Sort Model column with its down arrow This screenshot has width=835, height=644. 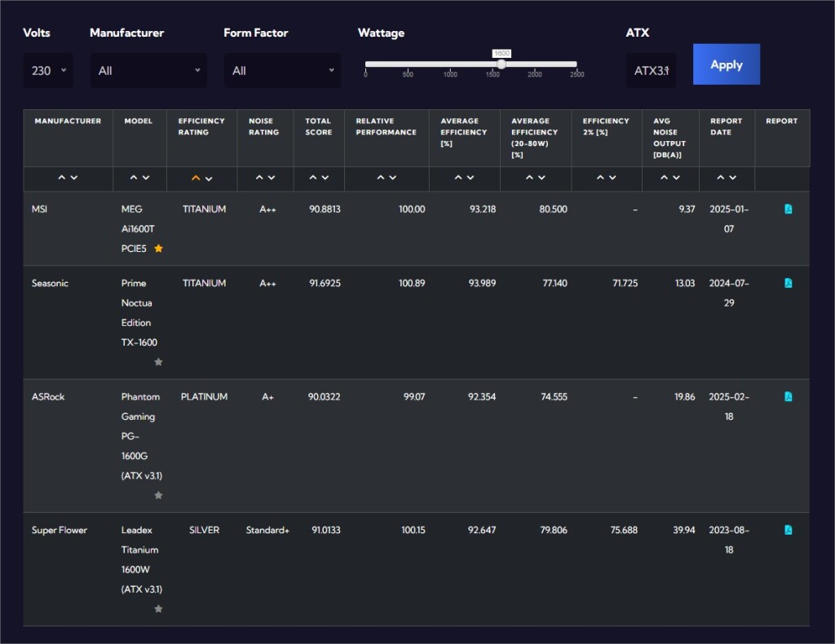(146, 178)
